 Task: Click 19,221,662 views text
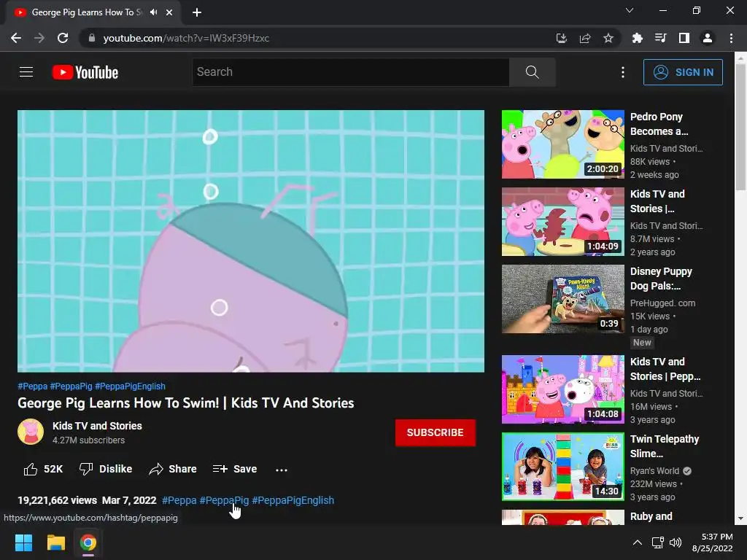tap(57, 500)
